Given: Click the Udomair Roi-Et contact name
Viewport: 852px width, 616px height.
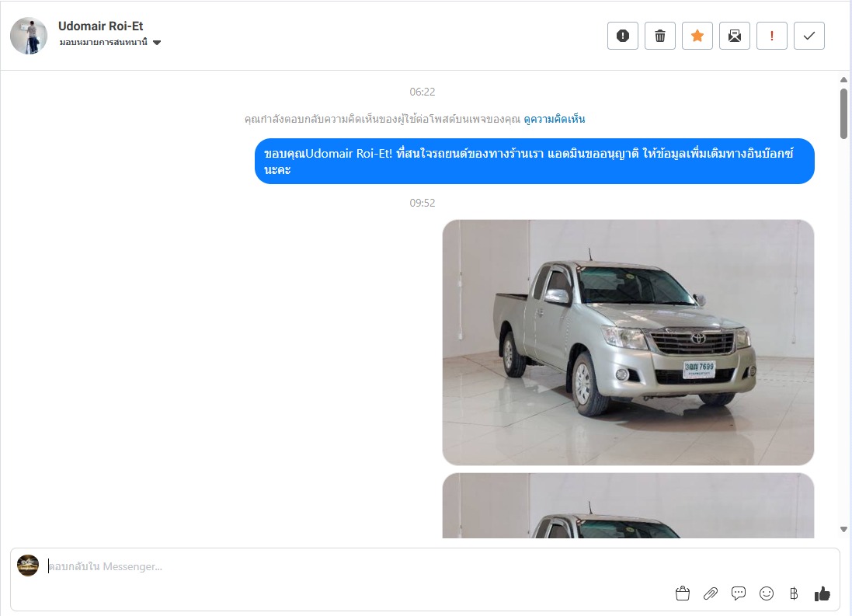Looking at the screenshot, I should click(x=100, y=26).
